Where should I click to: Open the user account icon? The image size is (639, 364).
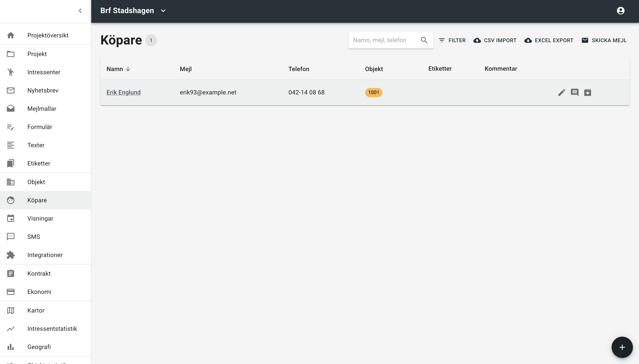pos(621,10)
